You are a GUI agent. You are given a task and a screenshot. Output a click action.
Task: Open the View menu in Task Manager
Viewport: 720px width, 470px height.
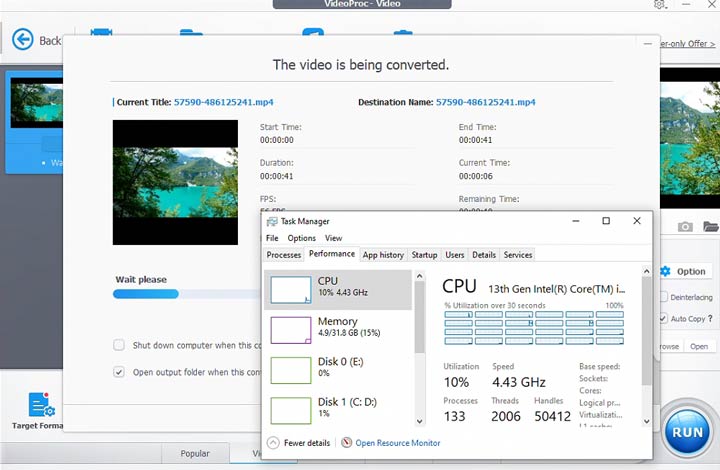click(x=333, y=238)
